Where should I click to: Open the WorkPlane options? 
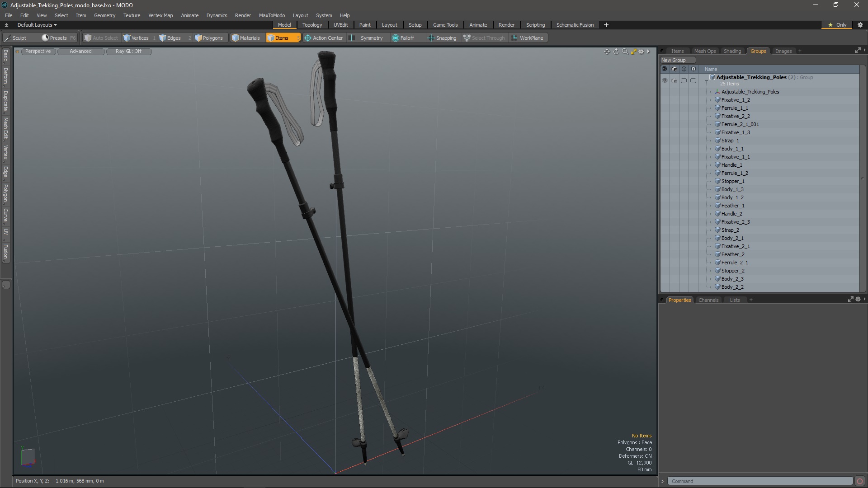528,38
